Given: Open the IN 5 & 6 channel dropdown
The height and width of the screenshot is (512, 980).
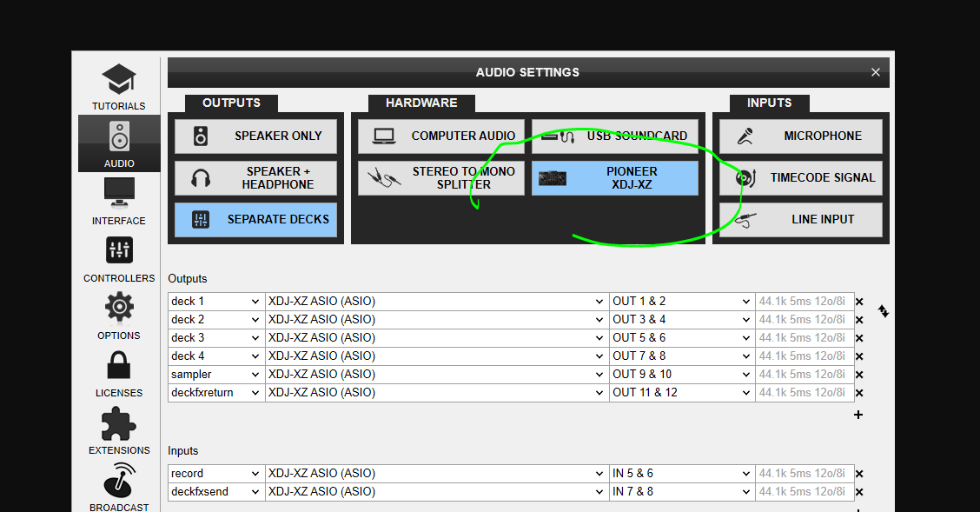Looking at the screenshot, I should tap(681, 473).
